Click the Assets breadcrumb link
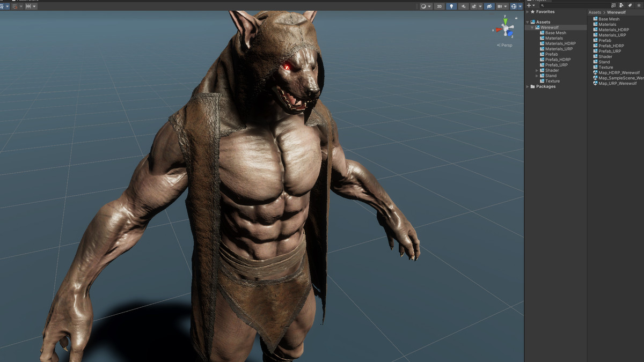This screenshot has height=362, width=644. click(595, 12)
